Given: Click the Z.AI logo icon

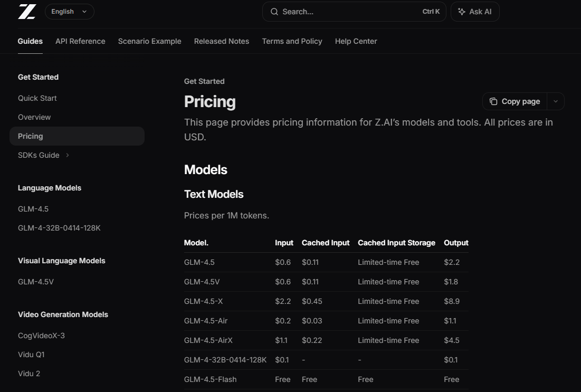Looking at the screenshot, I should coord(27,12).
